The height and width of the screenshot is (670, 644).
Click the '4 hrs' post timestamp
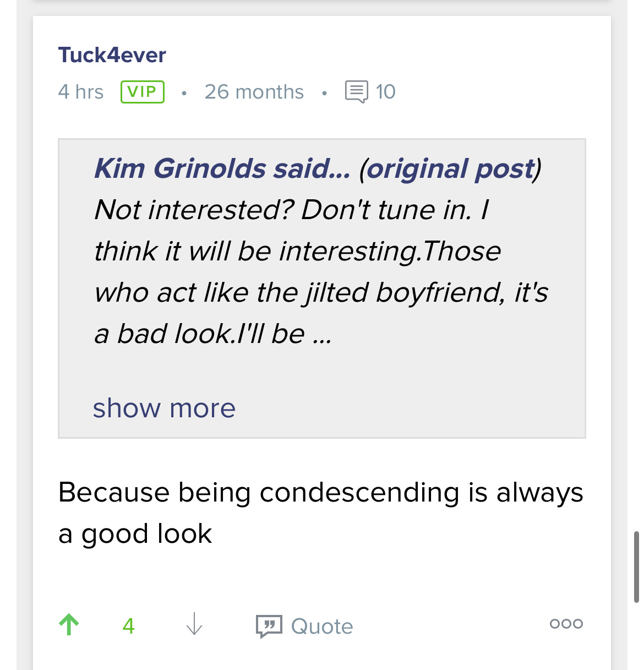point(81,91)
